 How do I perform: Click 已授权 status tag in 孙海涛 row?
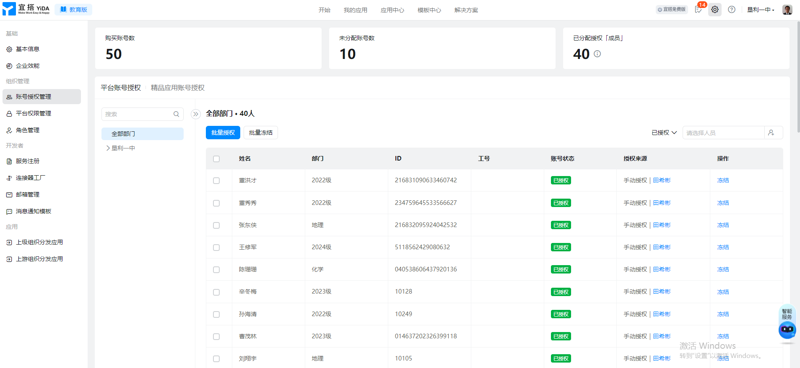click(561, 314)
